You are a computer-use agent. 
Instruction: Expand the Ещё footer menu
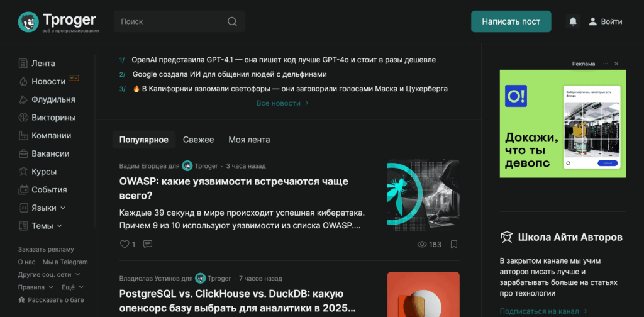point(72,287)
